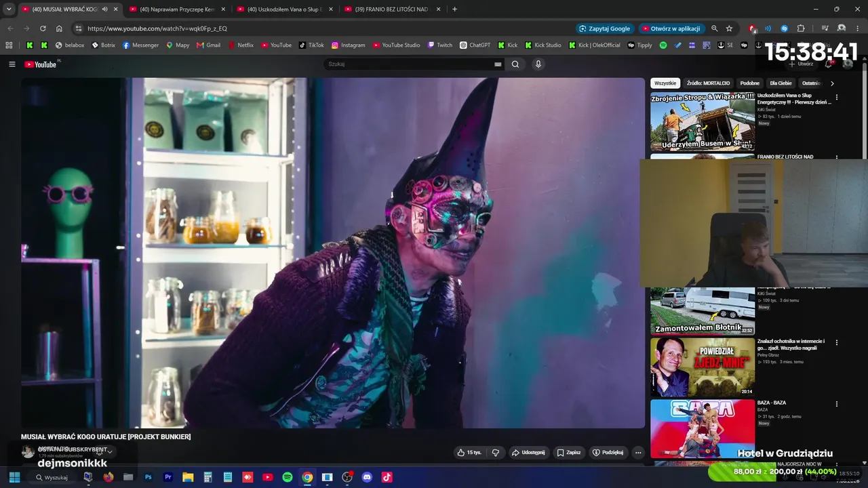The width and height of the screenshot is (868, 488).
Task: Select the Podobne filter chip
Action: coord(750,83)
